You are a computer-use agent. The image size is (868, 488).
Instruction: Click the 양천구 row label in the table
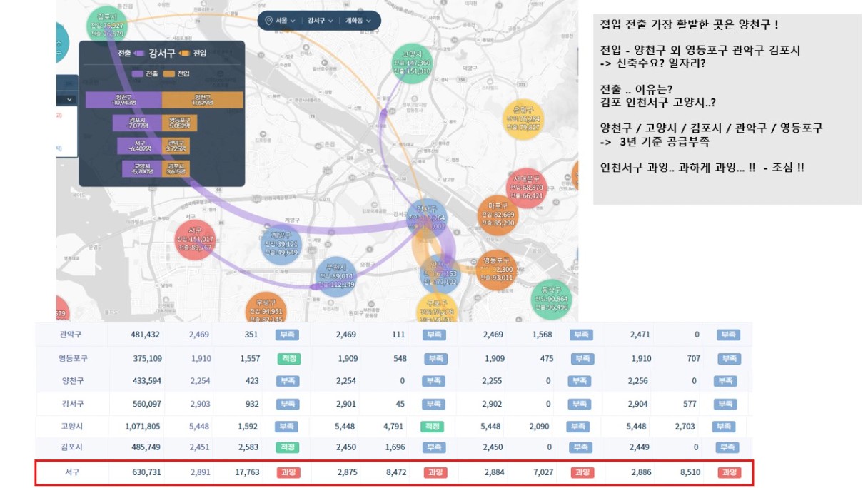click(x=71, y=381)
